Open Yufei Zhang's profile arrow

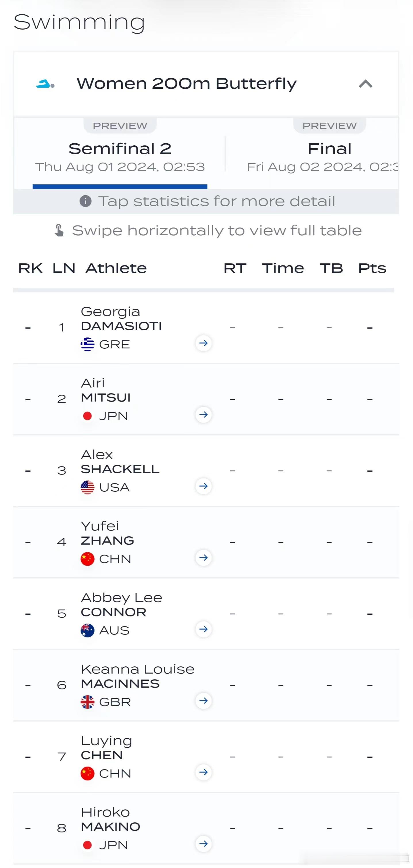click(x=203, y=558)
